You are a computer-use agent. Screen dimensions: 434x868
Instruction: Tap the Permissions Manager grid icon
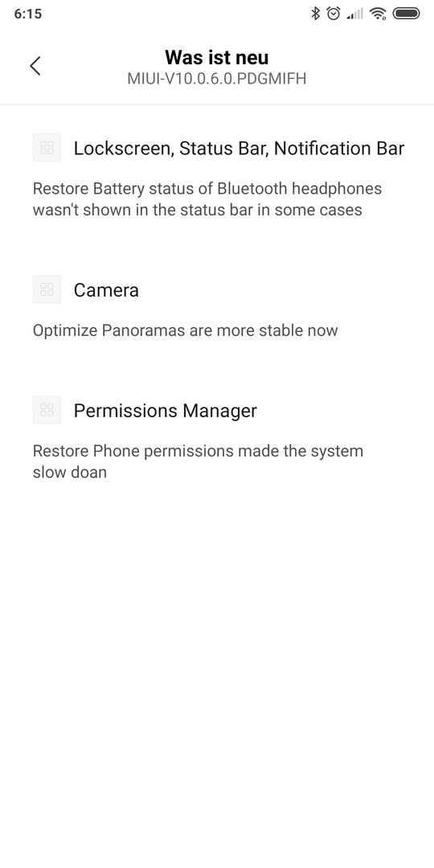click(47, 410)
